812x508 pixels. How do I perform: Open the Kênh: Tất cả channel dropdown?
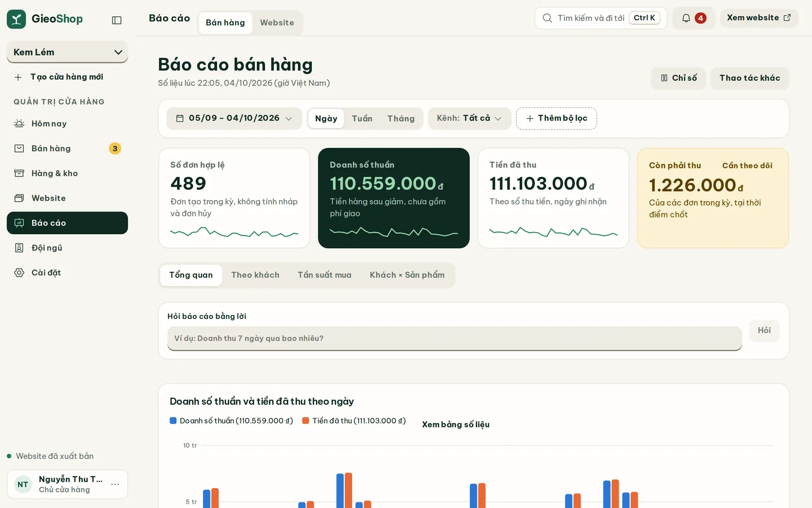pos(469,118)
